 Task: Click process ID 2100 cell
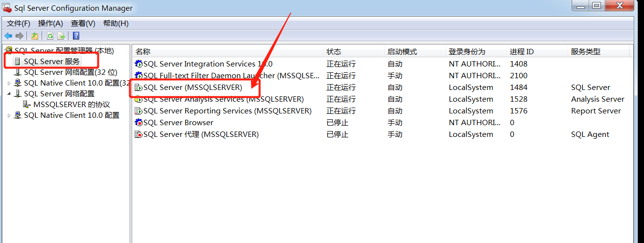coord(519,76)
